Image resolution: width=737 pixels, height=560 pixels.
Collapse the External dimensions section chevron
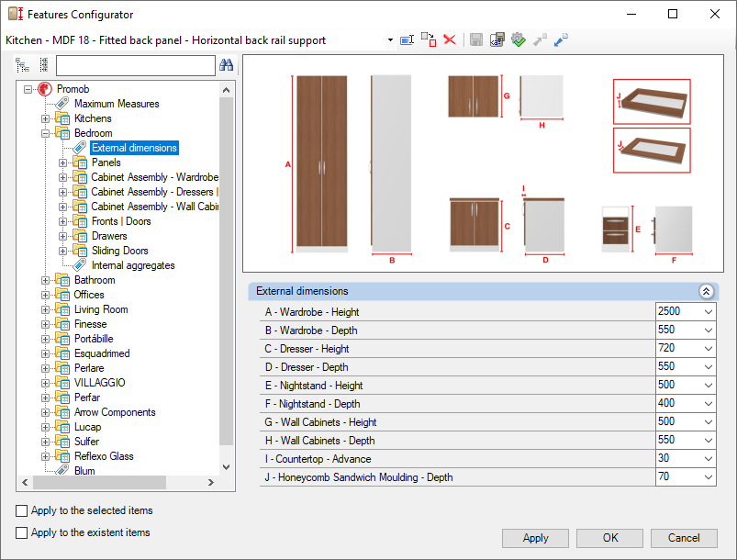706,292
